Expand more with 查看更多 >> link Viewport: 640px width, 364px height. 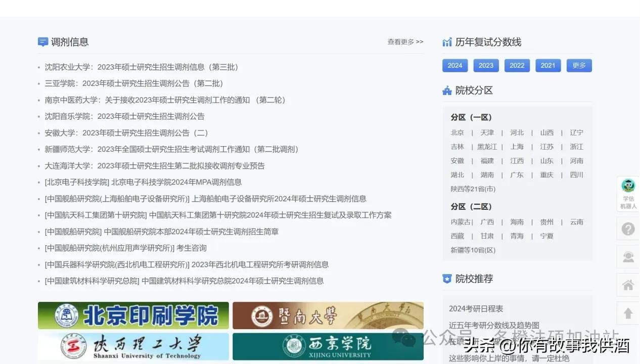click(405, 42)
